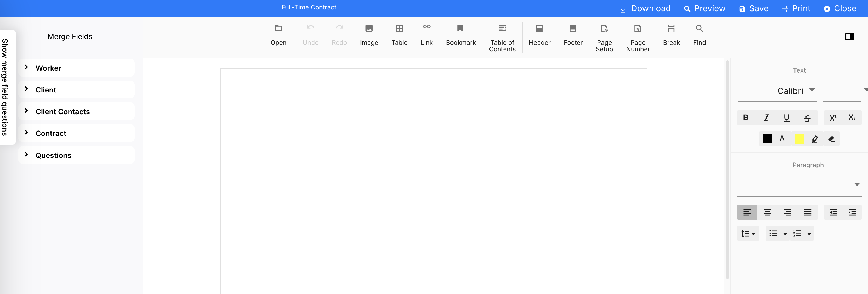
Task: Increase paragraph indent
Action: (x=852, y=212)
